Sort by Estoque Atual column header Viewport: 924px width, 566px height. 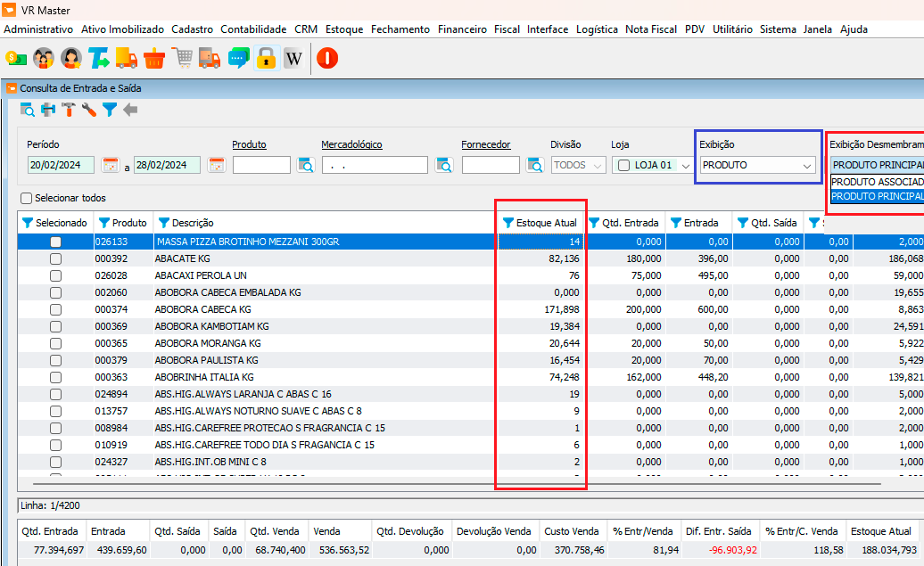point(546,223)
